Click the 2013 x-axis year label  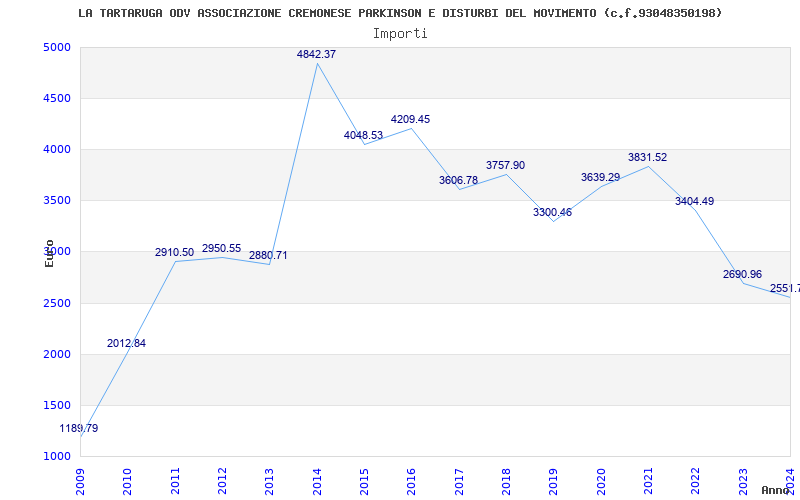click(269, 481)
